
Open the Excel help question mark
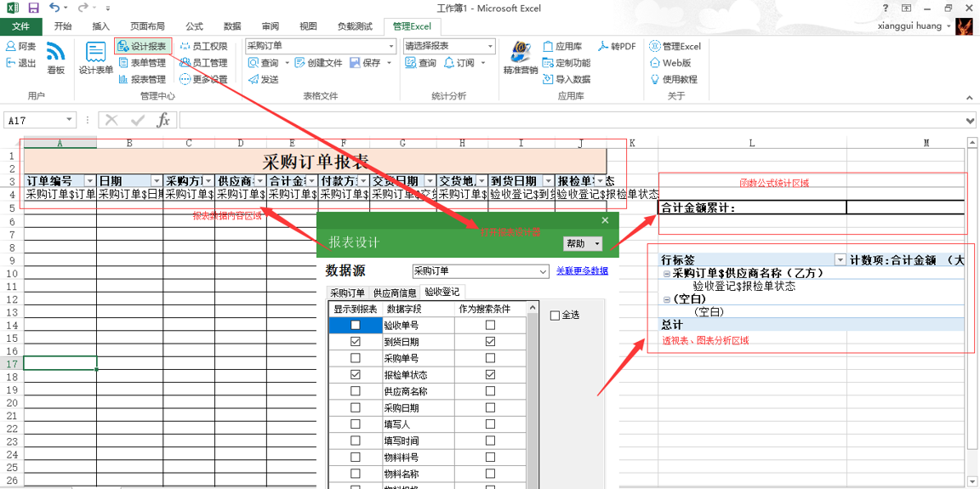pos(885,9)
